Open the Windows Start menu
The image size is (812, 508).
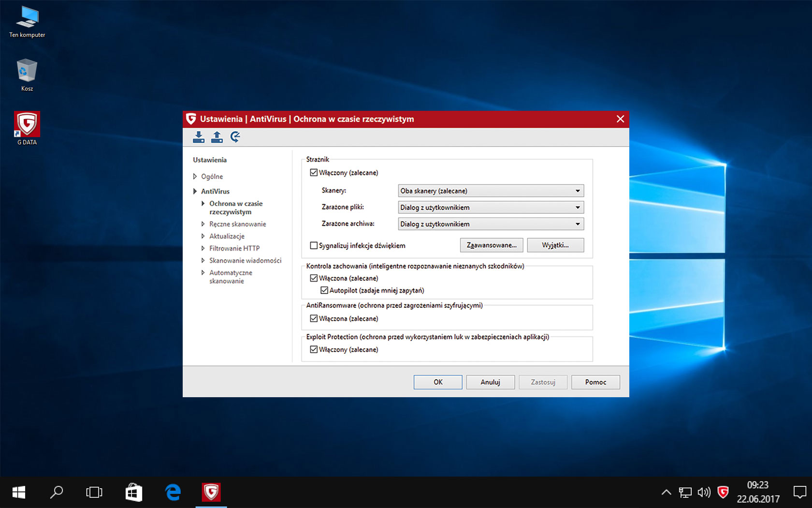[18, 493]
